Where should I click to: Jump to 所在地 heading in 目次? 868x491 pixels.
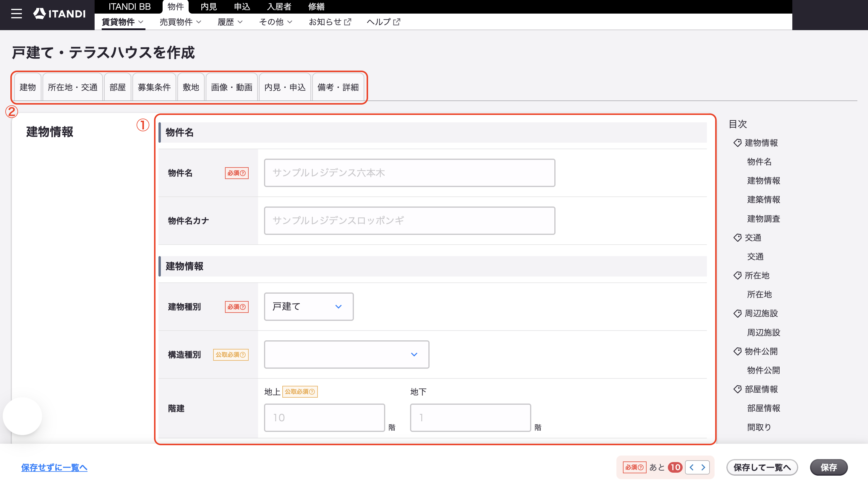[757, 276]
